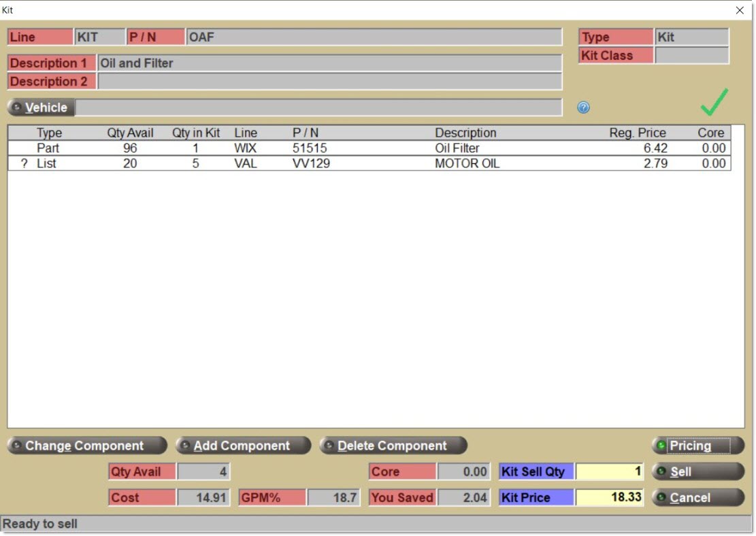
Task: Open the Pricing button
Action: coord(697,446)
